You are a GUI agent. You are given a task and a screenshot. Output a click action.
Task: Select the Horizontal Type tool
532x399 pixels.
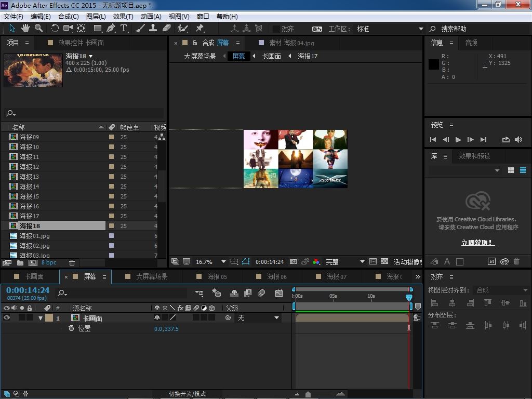coord(124,28)
